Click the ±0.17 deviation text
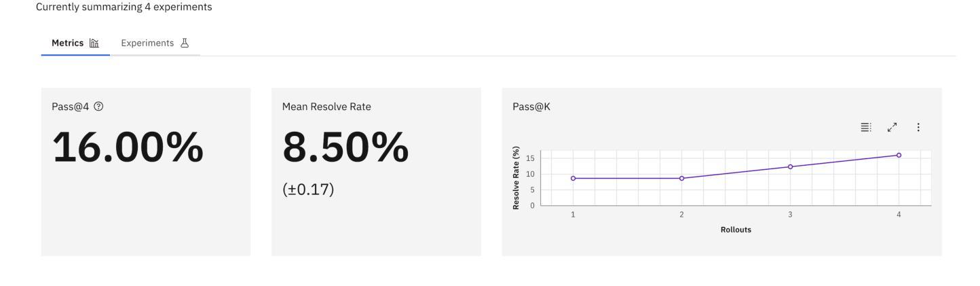Screen dimensions: 980x286 tap(308, 190)
